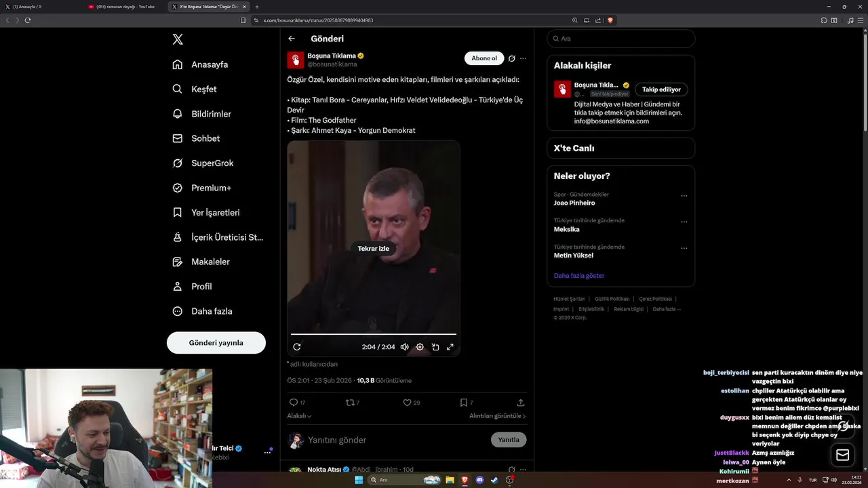This screenshot has width=868, height=488.
Task: Bookmark the post via bookmark icon
Action: 464,403
